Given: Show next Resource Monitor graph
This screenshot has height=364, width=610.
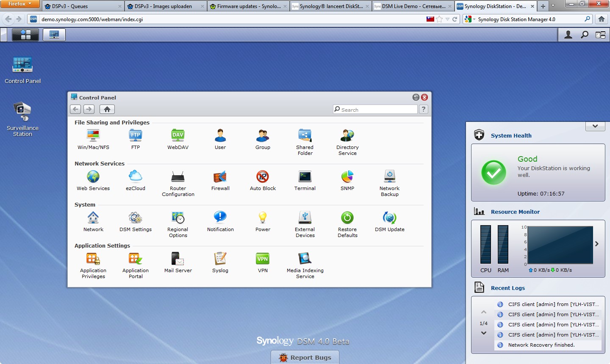Looking at the screenshot, I should tap(597, 244).
